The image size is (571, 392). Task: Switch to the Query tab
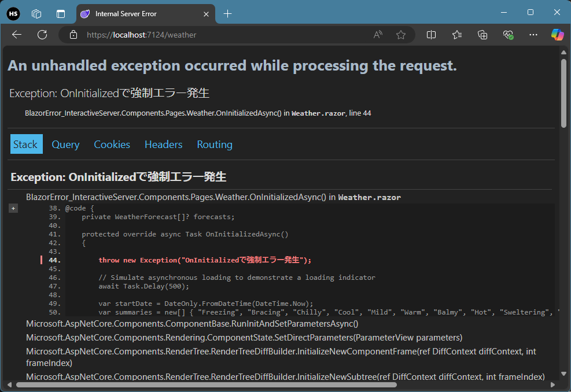click(x=65, y=144)
